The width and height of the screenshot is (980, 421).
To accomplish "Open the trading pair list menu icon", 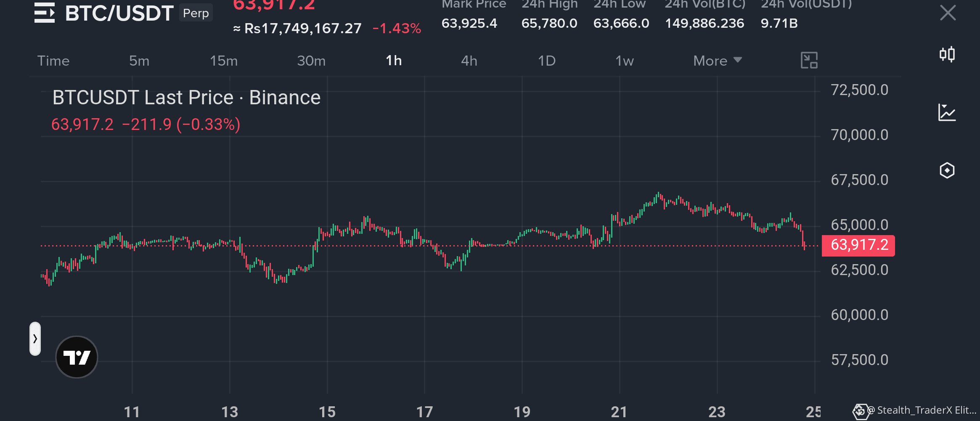I will point(45,13).
